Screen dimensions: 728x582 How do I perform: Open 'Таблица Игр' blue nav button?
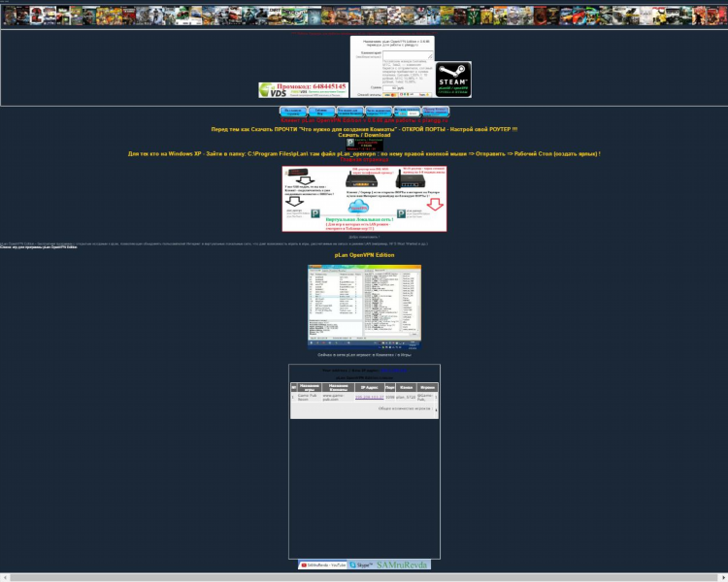(x=321, y=112)
